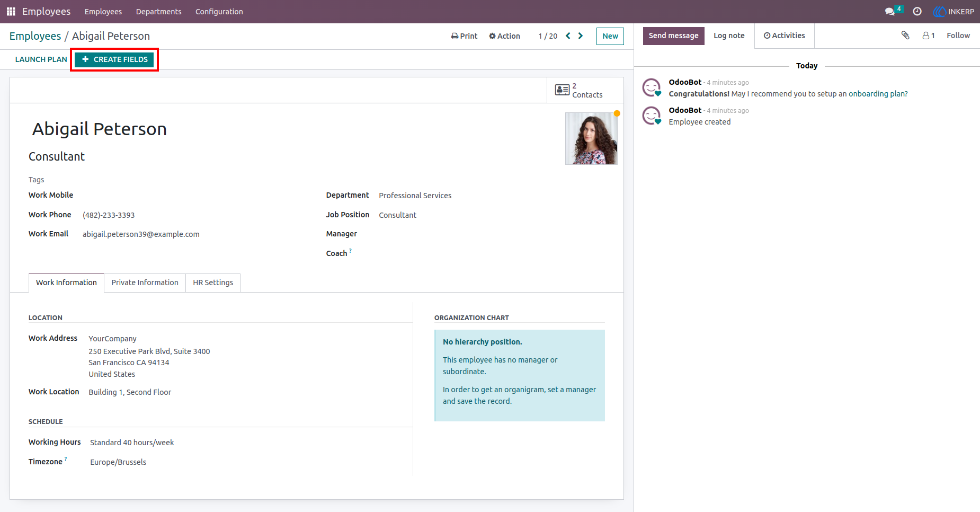
Task: Open the conversations chat icon
Action: point(890,11)
